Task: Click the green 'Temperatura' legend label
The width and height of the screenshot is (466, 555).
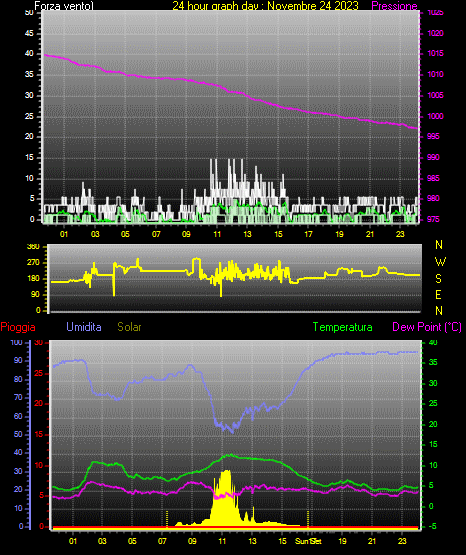Action: click(x=343, y=327)
